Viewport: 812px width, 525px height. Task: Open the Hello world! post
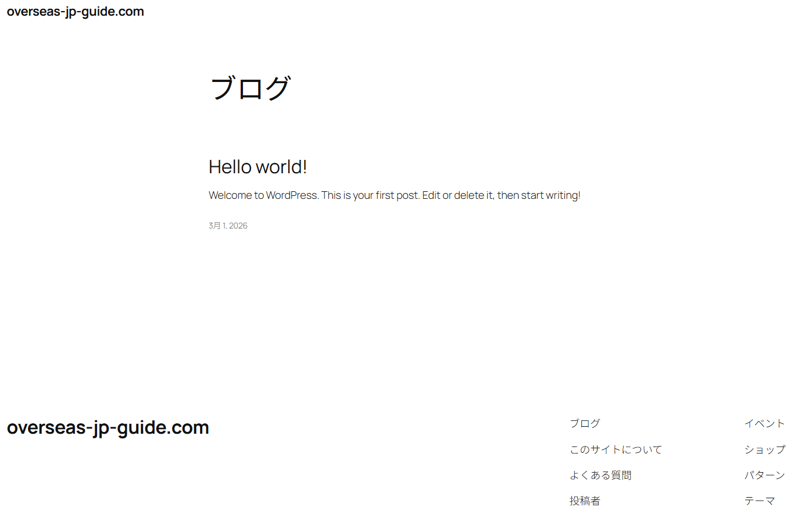tap(257, 167)
